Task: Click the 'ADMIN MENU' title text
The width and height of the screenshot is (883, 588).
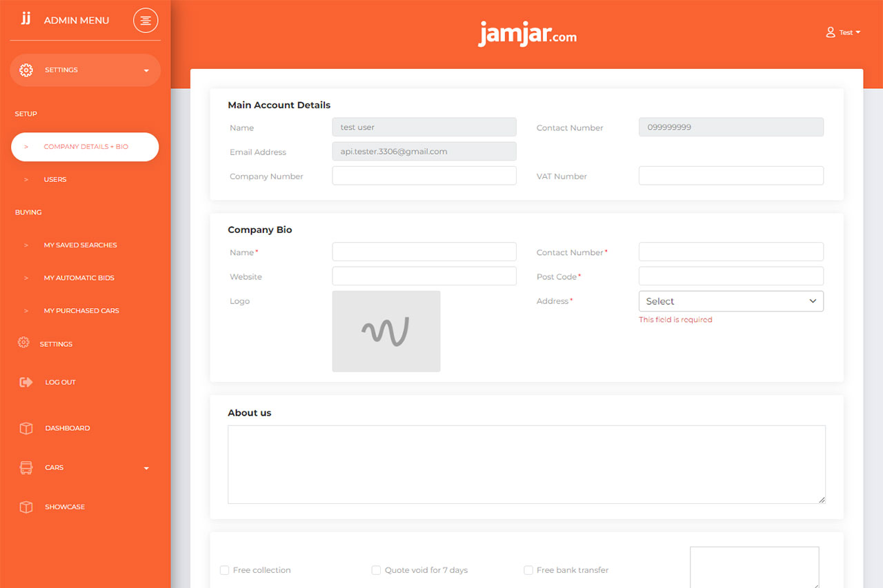Action: (77, 21)
